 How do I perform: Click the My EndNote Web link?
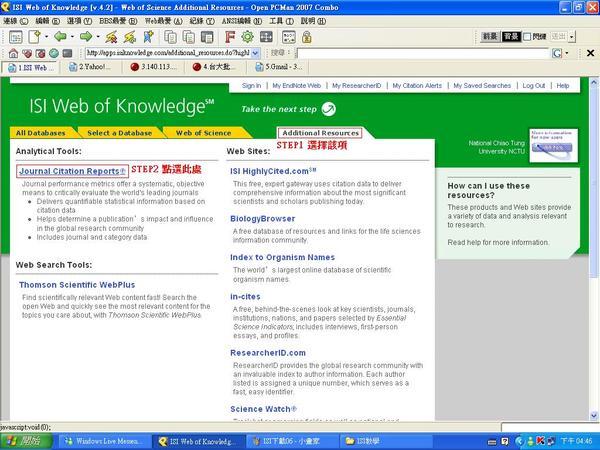pos(297,86)
